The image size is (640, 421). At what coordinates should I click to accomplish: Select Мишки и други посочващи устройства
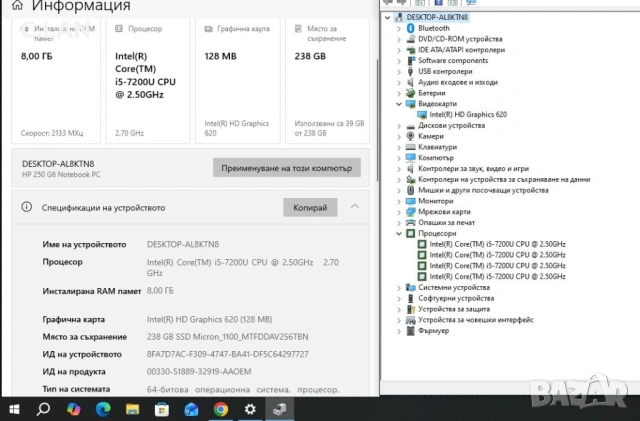pos(483,190)
